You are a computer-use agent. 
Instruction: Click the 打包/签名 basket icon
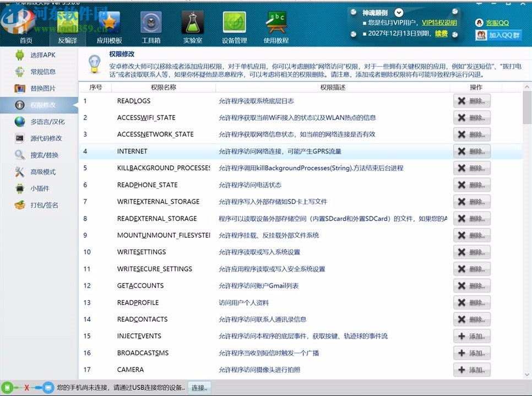tap(20, 205)
